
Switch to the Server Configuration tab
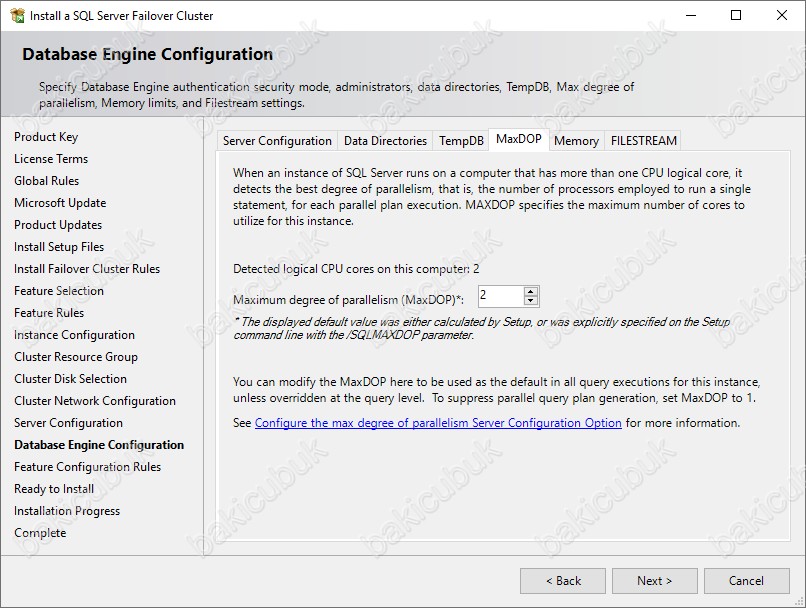point(277,141)
